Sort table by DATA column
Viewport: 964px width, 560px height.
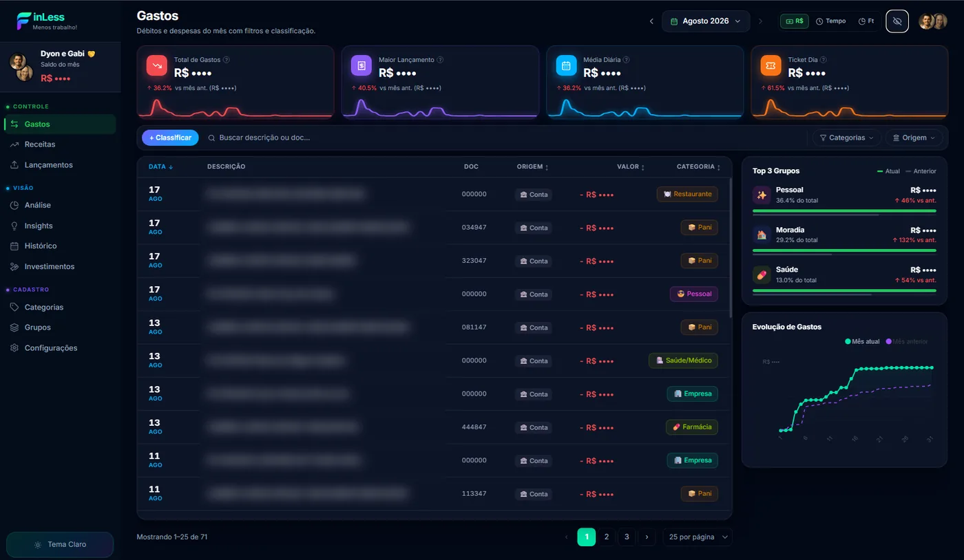point(161,166)
